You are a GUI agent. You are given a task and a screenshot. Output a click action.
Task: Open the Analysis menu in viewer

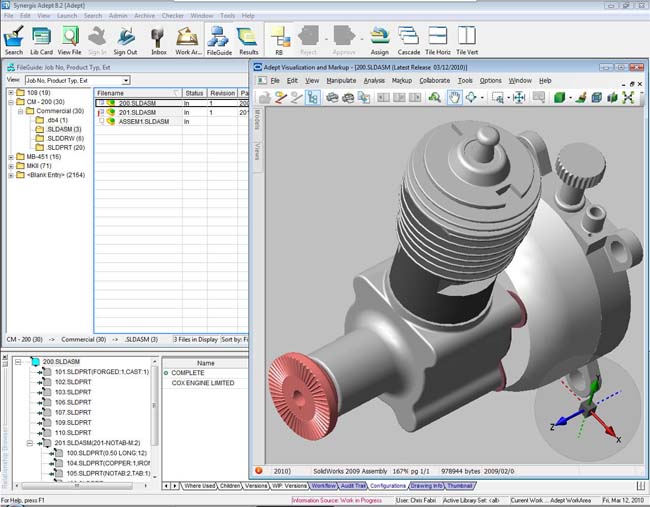[374, 80]
